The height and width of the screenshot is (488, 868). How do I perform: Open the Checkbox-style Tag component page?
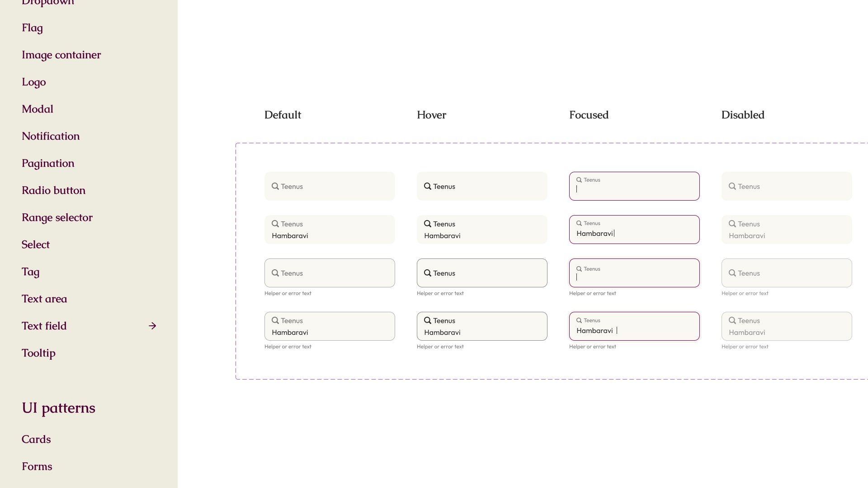[30, 272]
